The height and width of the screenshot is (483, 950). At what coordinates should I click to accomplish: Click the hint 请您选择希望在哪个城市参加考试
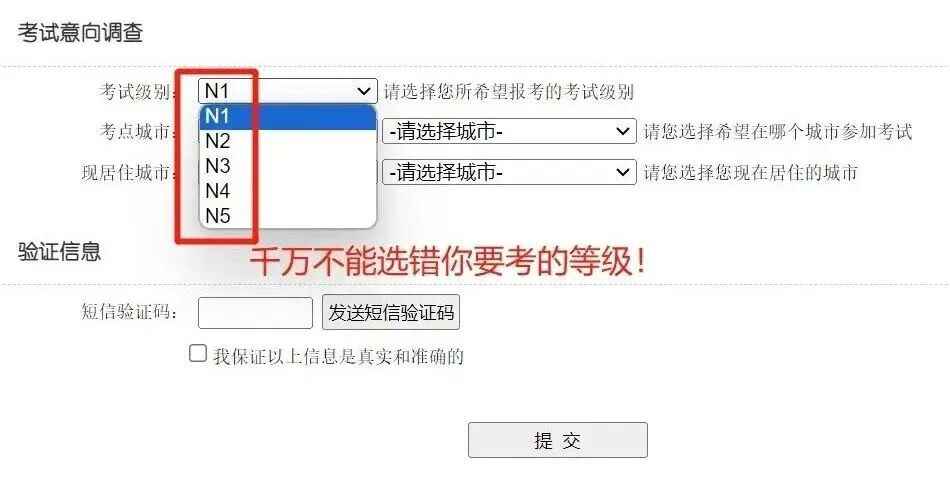[x=778, y=132]
